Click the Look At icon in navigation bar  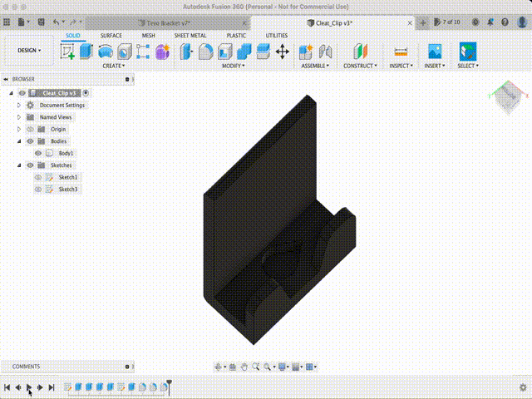[x=233, y=367]
